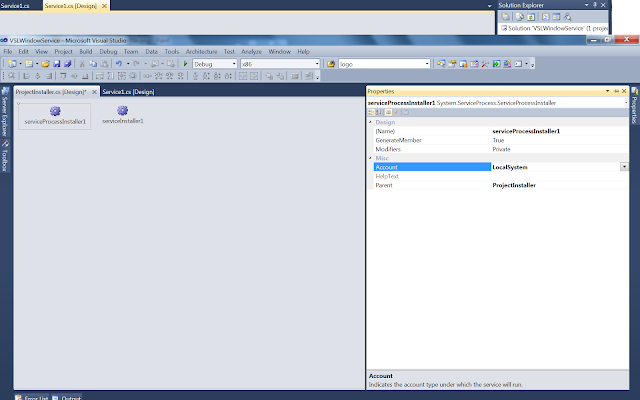Click the Save All toolbar icon

point(68,64)
